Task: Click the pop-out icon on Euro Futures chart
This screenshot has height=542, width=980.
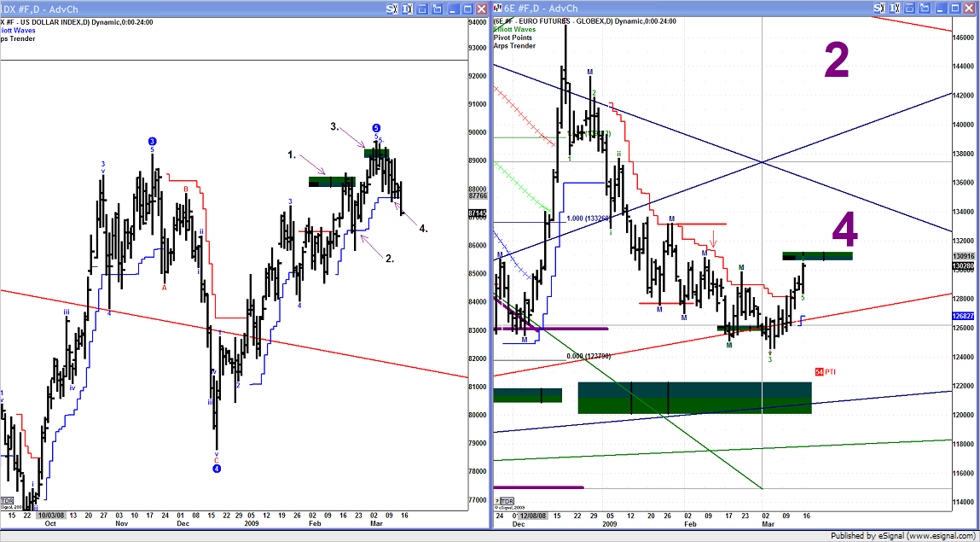Action: click(x=924, y=8)
